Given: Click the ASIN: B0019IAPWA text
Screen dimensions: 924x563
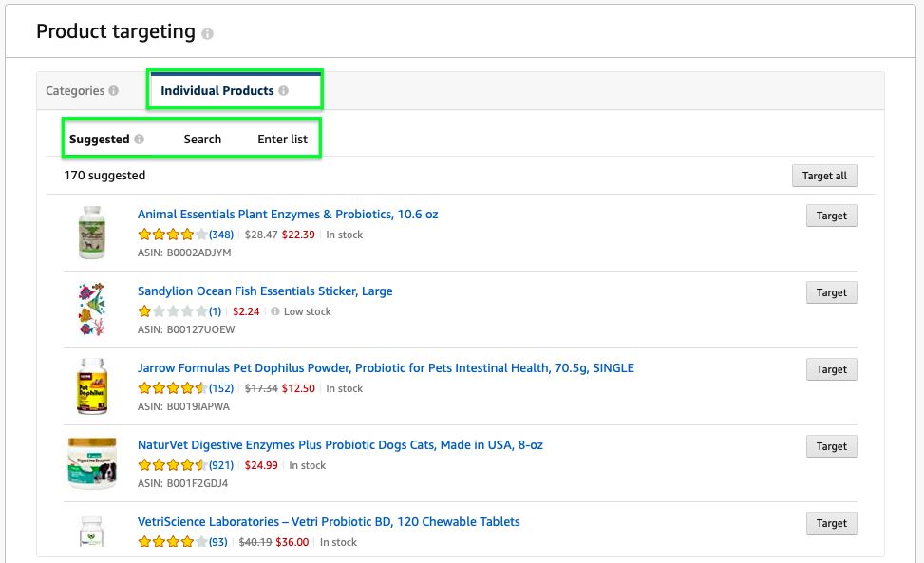Looking at the screenshot, I should point(183,406).
